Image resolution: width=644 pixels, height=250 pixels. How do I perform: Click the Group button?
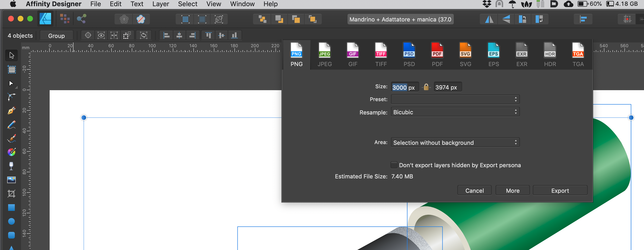[57, 36]
